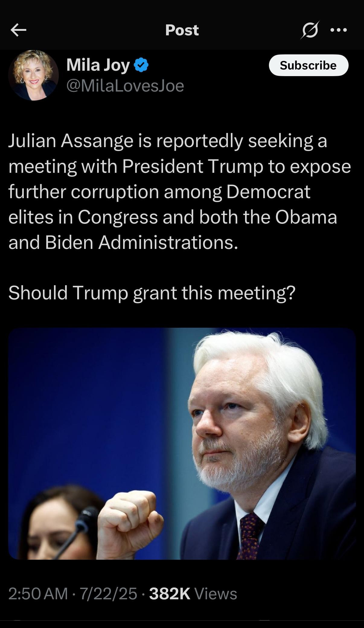Go back using the left arrow
This screenshot has height=628, width=364.
pos(18,30)
